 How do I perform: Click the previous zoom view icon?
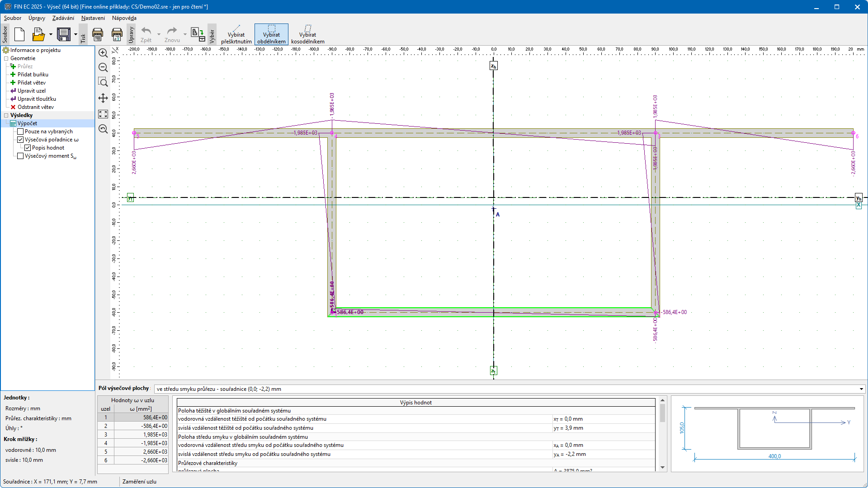(103, 129)
